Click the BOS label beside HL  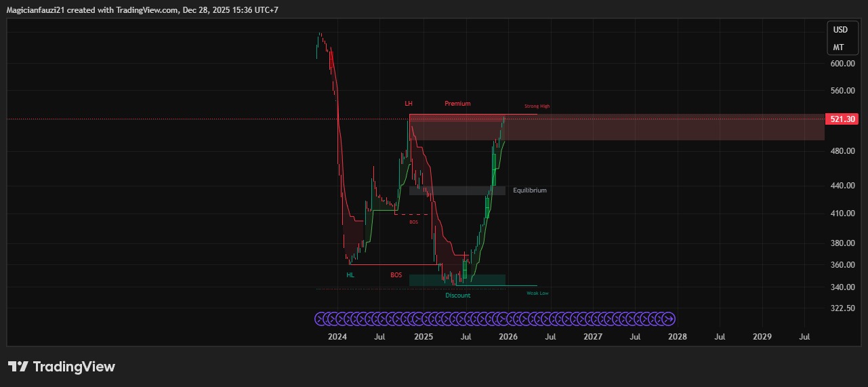click(x=396, y=275)
